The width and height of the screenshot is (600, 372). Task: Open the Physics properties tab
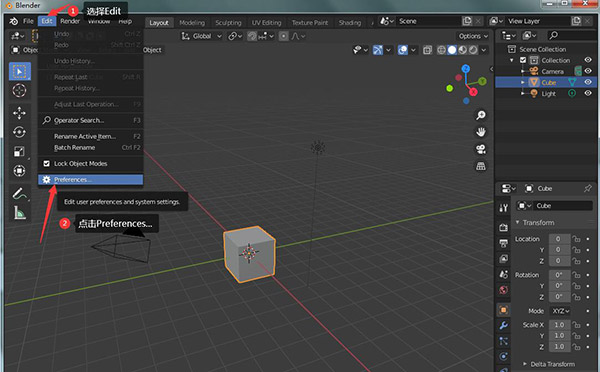[x=504, y=356]
